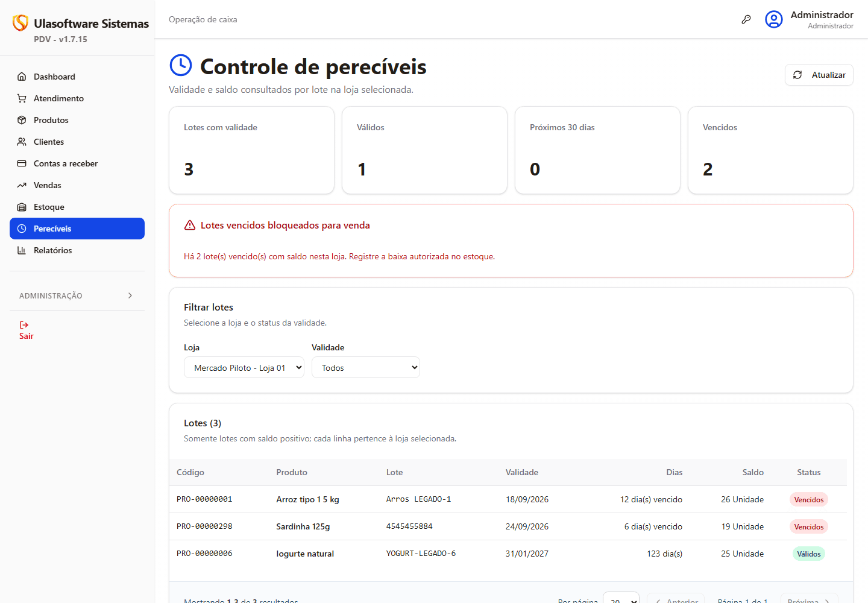
Task: Click the Estoque icon in sidebar
Action: click(22, 207)
